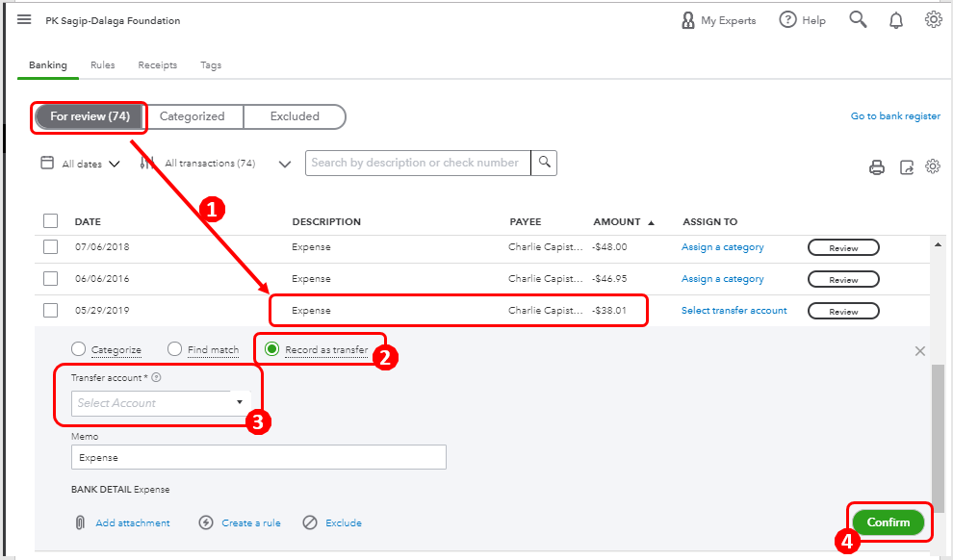The width and height of the screenshot is (953, 560).
Task: Check the box for the 07/06/2018 transaction
Action: (x=51, y=247)
